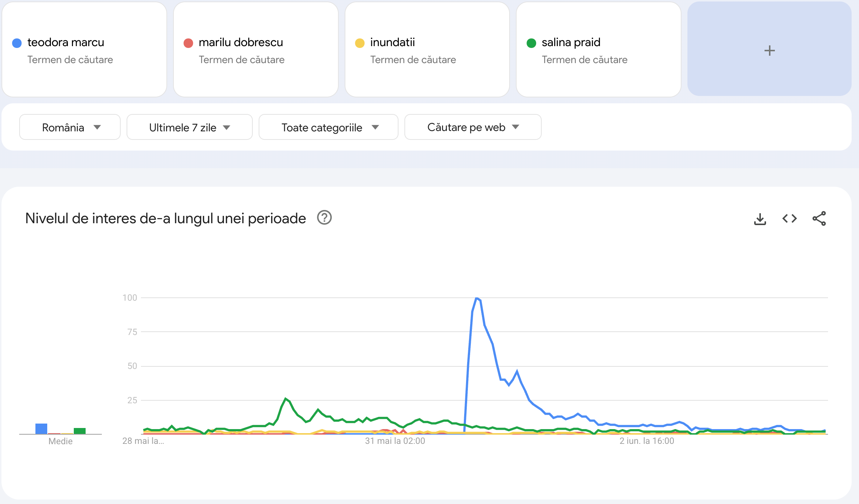Click the blue average bar above Medie
This screenshot has width=859, height=504.
point(41,429)
